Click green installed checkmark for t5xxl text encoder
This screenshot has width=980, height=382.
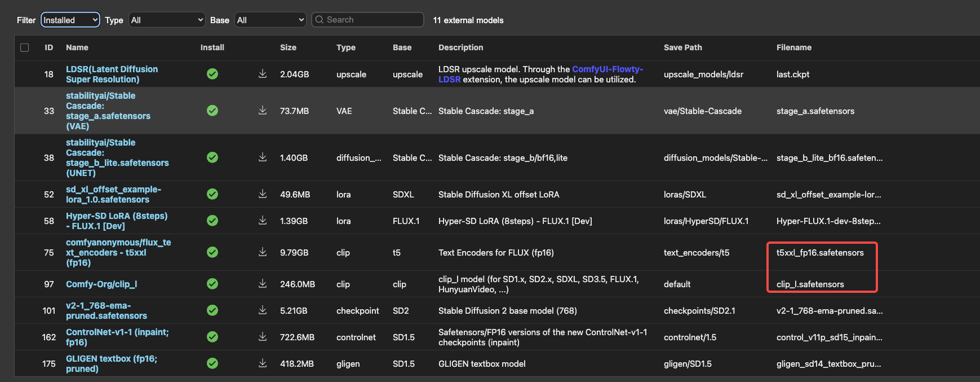point(212,252)
